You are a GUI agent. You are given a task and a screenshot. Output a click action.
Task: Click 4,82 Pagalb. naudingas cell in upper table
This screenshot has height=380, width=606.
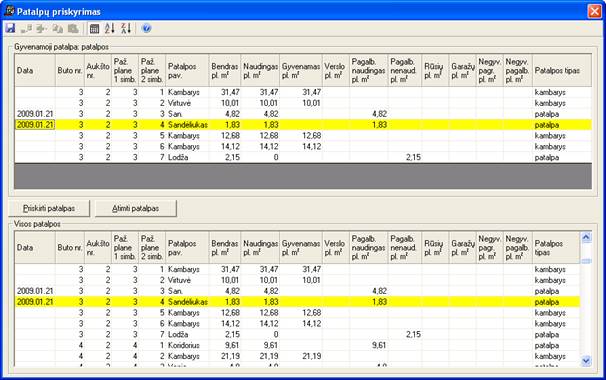click(x=369, y=114)
